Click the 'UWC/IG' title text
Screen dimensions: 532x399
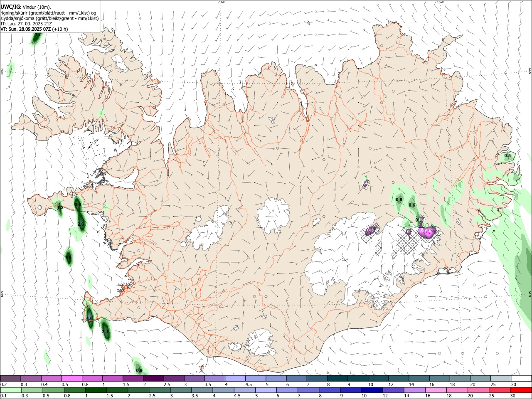[x=10, y=7]
